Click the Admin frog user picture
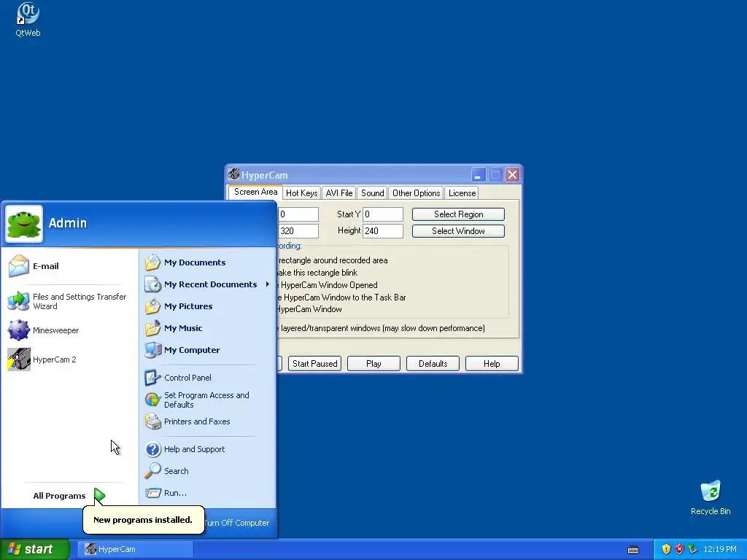 (24, 224)
